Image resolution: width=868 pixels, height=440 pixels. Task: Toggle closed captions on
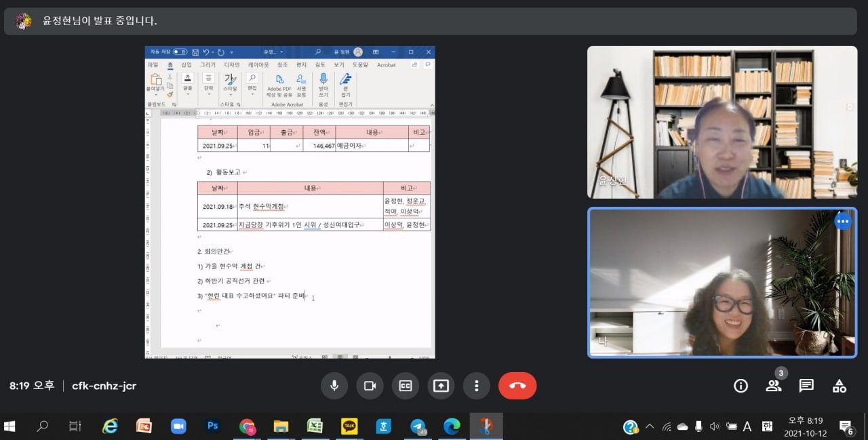click(x=406, y=386)
